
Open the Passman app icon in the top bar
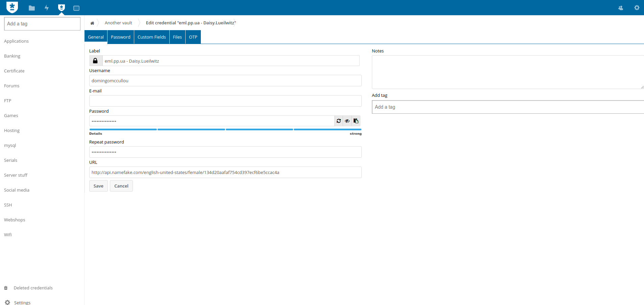coord(61,7)
